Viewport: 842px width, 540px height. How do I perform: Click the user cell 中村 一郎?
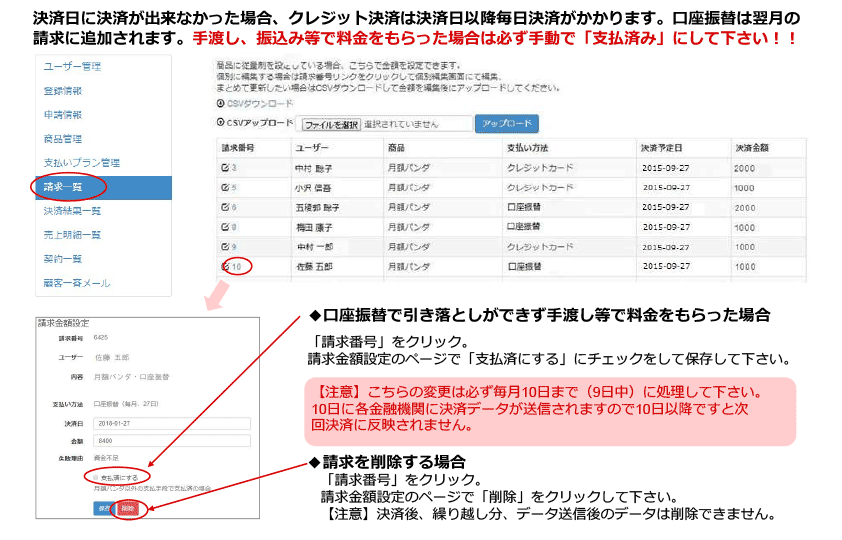[315, 247]
